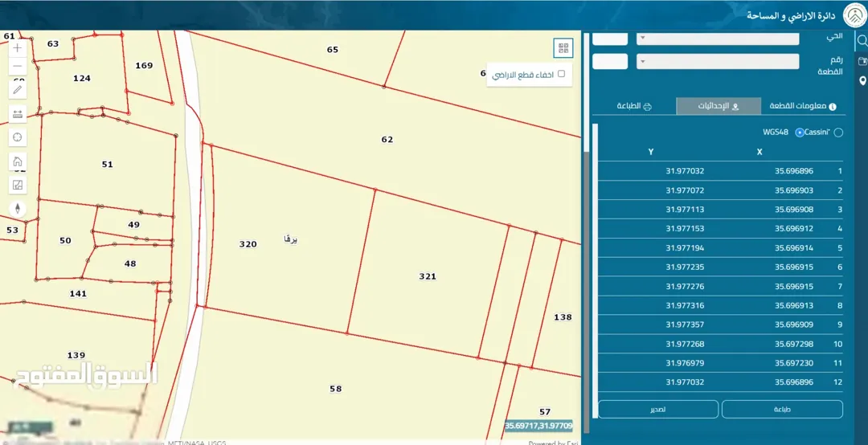
Task: Open the location pin panel
Action: (x=862, y=81)
